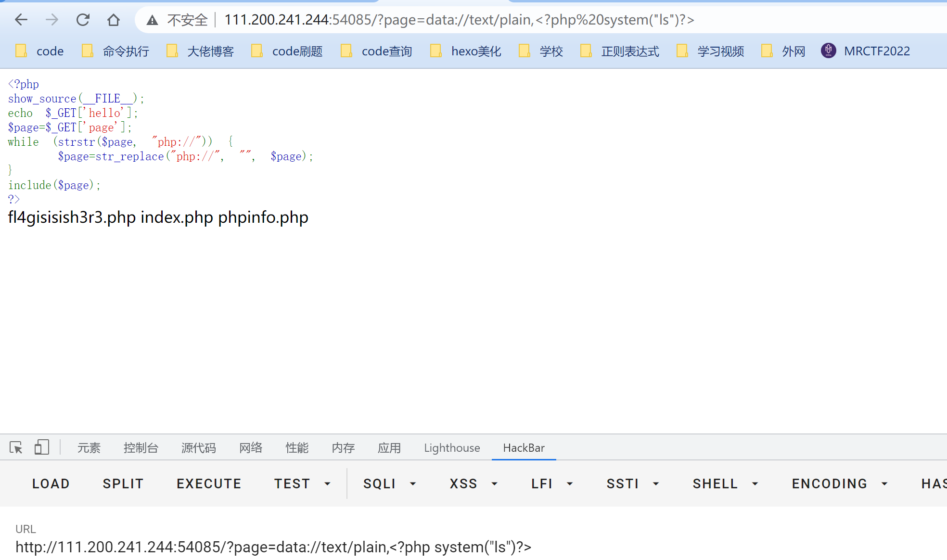Click the '不安全' security label
This screenshot has height=560, width=947.
(188, 20)
